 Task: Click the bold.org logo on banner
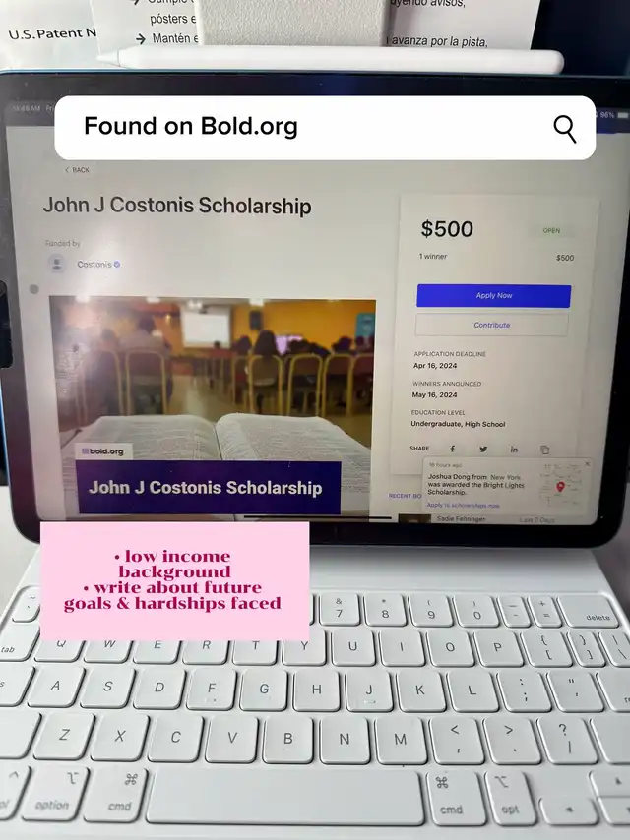click(x=103, y=451)
